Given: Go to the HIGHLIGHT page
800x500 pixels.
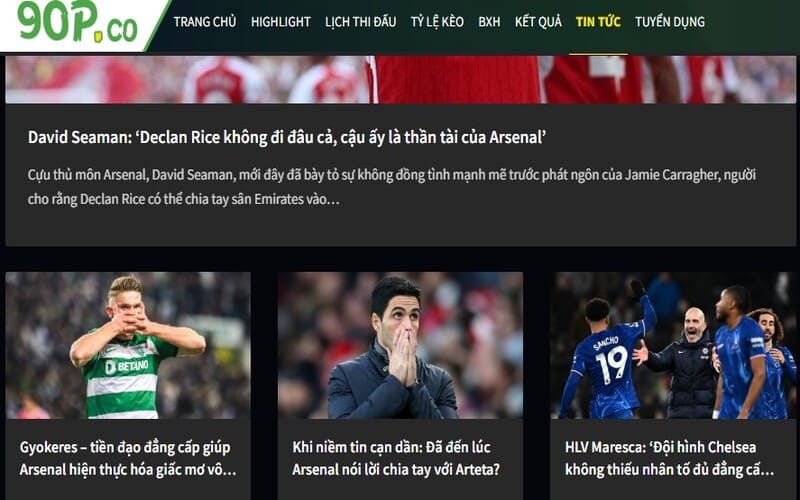Looking at the screenshot, I should 281,22.
